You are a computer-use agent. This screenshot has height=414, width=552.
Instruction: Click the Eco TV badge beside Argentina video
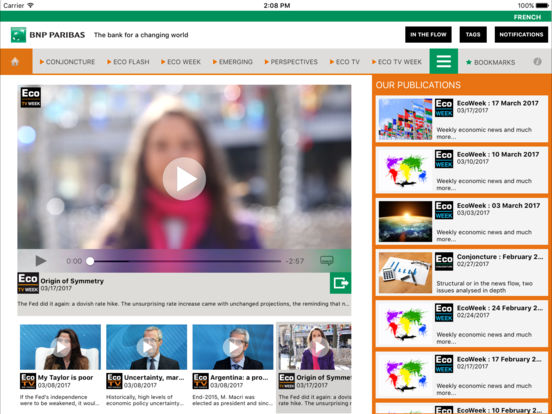tap(200, 381)
